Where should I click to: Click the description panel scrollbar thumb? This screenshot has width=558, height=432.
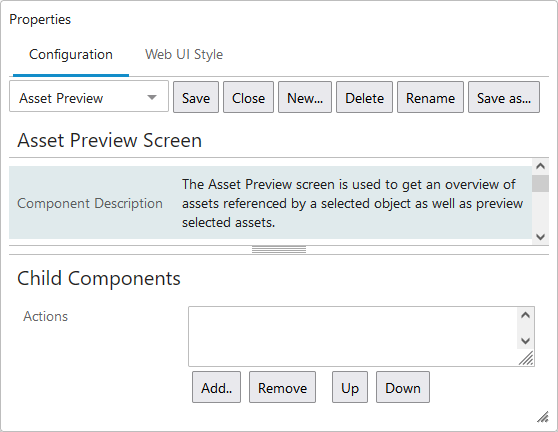[x=540, y=183]
